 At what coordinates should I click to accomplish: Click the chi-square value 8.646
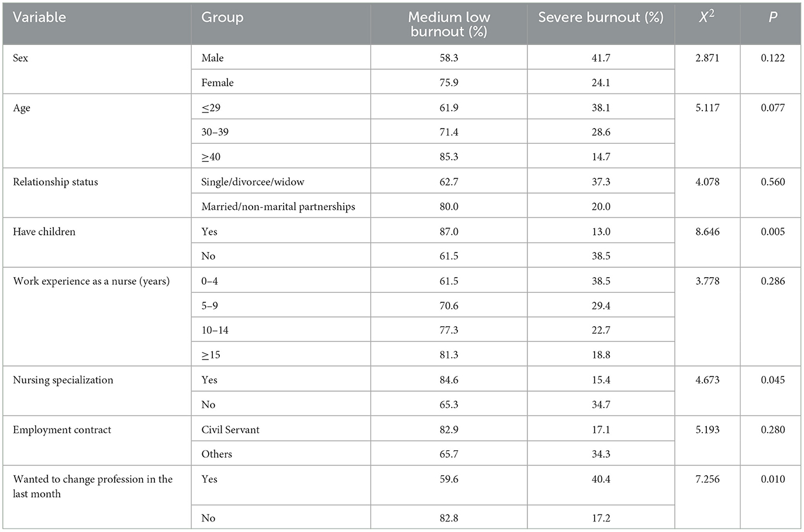point(707,232)
